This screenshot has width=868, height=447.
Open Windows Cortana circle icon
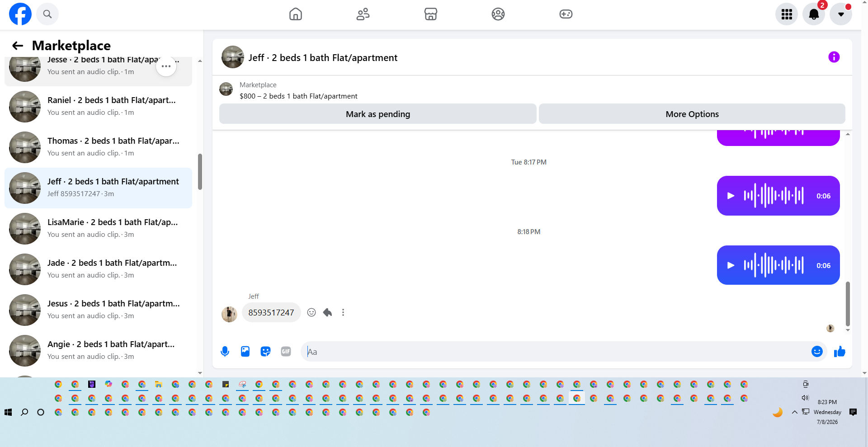pos(41,412)
